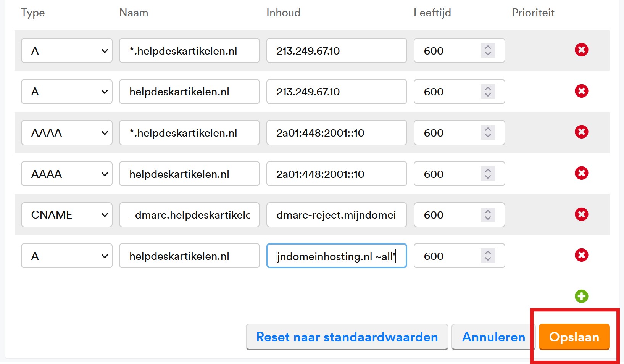
Task: Delete the wildcard AAAA record row
Action: tap(581, 132)
